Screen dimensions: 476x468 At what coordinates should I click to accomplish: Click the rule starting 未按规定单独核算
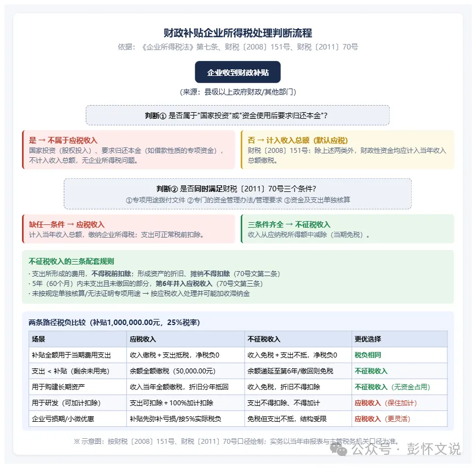[x=139, y=293]
